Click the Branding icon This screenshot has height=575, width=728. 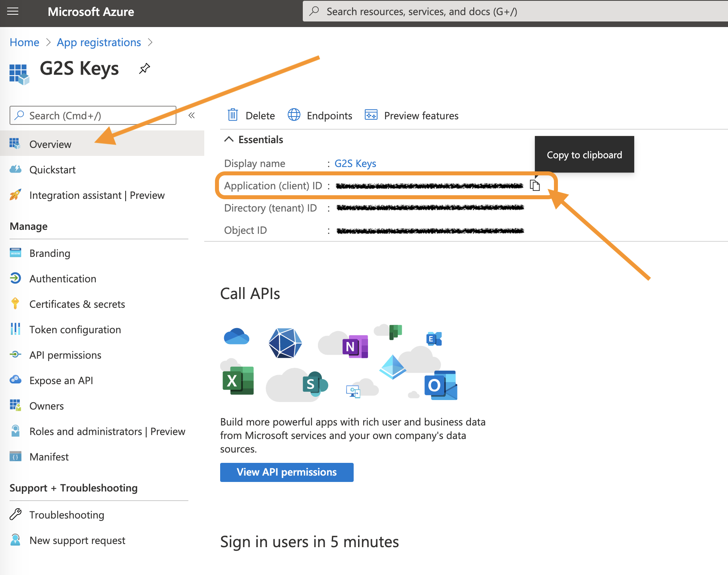pos(15,253)
